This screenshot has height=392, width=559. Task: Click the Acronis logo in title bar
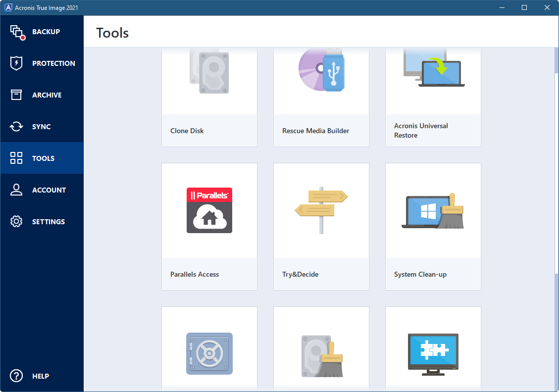point(8,7)
